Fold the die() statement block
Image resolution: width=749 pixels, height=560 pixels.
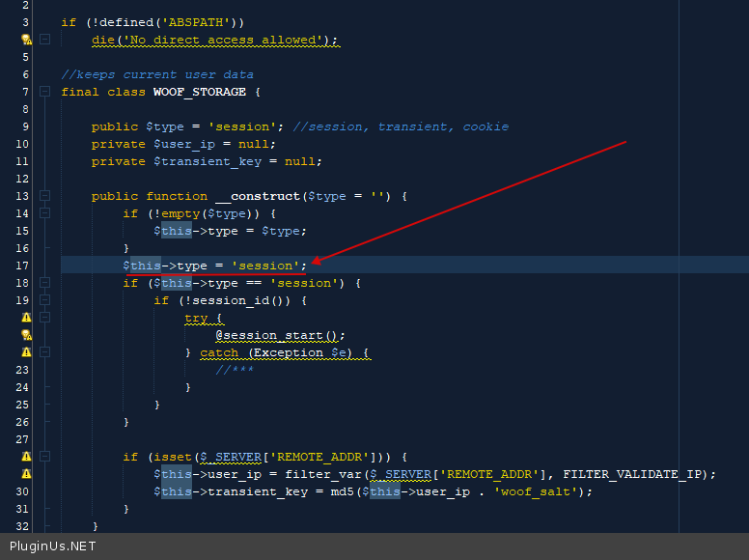tap(44, 40)
